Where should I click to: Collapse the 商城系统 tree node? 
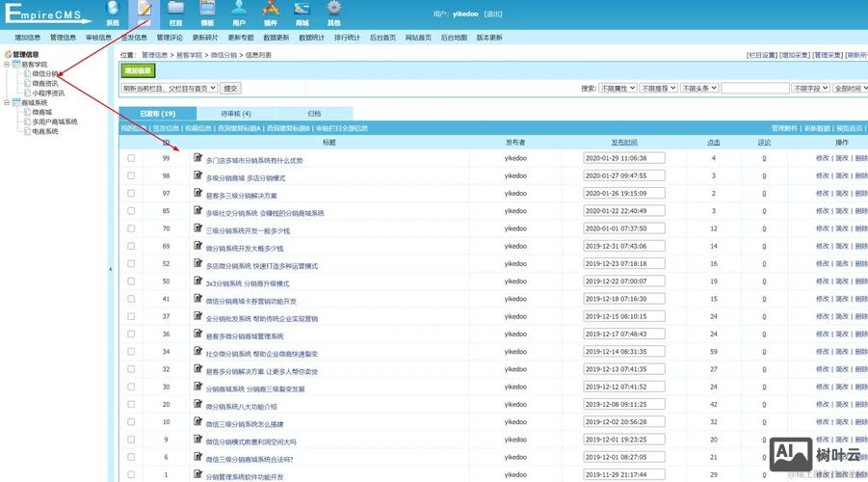pos(7,102)
